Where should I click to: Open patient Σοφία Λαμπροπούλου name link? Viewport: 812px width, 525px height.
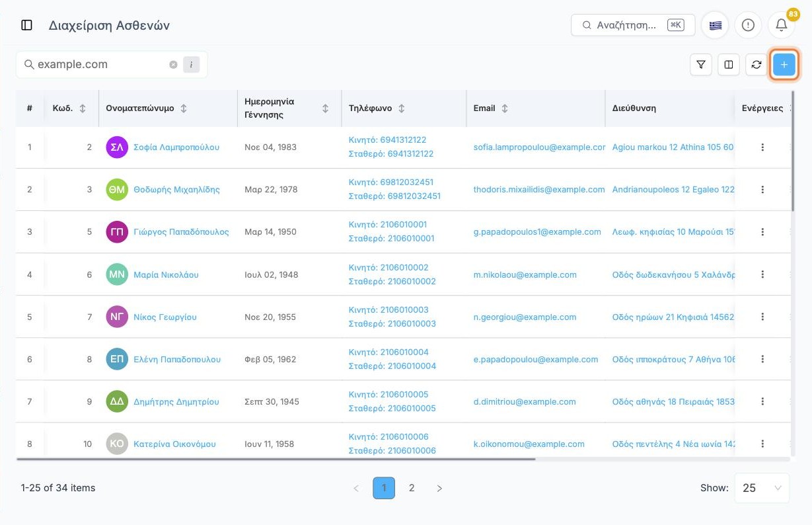pos(176,147)
